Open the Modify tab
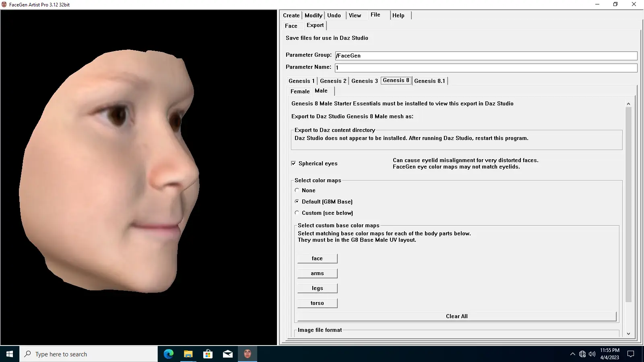Image resolution: width=644 pixels, height=362 pixels. [313, 15]
